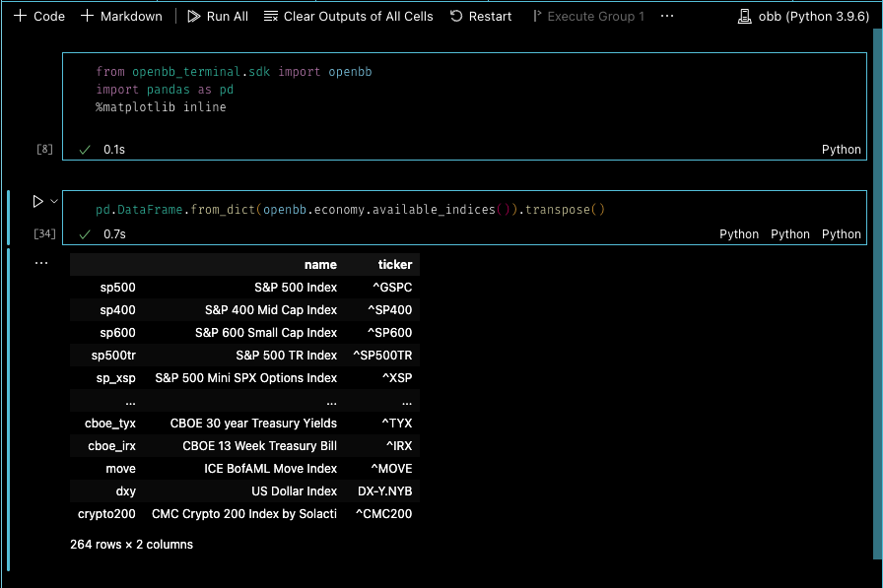This screenshot has width=883, height=588.
Task: Select the 'S&P 400 Mid Cap Index' cell
Action: click(x=271, y=310)
